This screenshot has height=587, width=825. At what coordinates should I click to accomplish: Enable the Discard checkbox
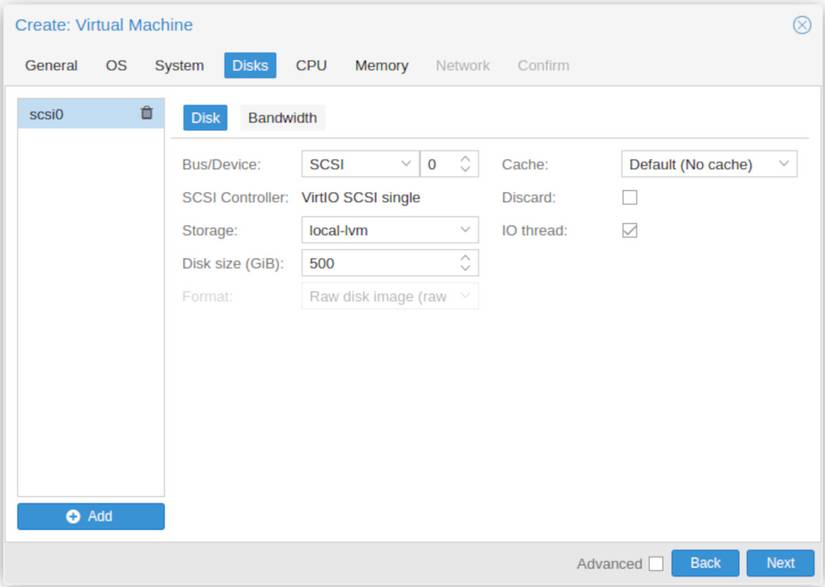[x=630, y=198]
